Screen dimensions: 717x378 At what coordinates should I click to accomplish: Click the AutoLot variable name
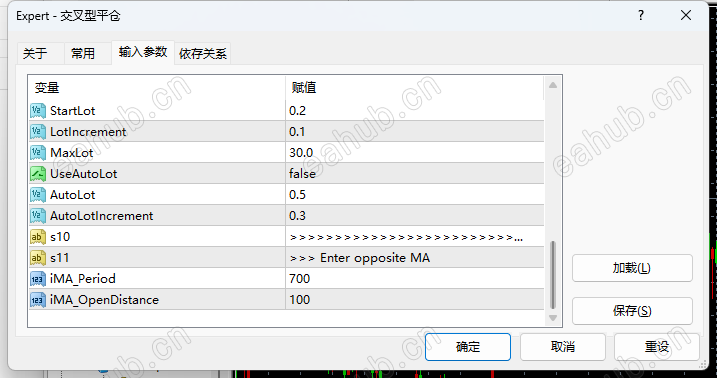[73, 195]
